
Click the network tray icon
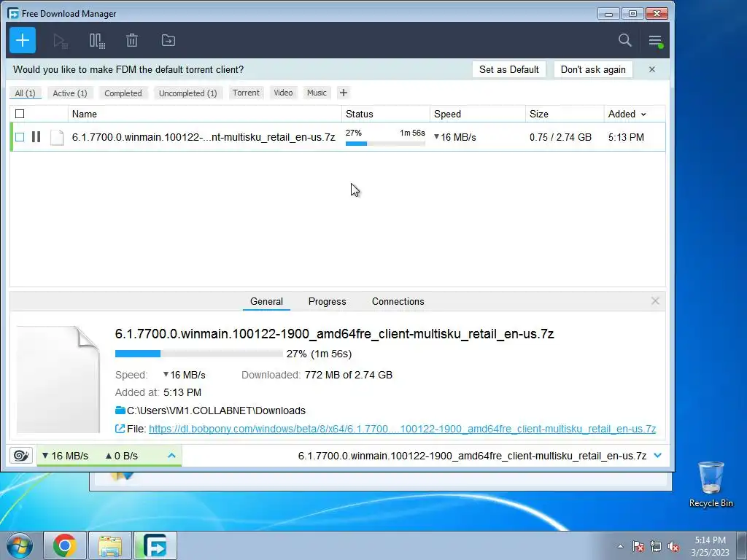(x=656, y=547)
